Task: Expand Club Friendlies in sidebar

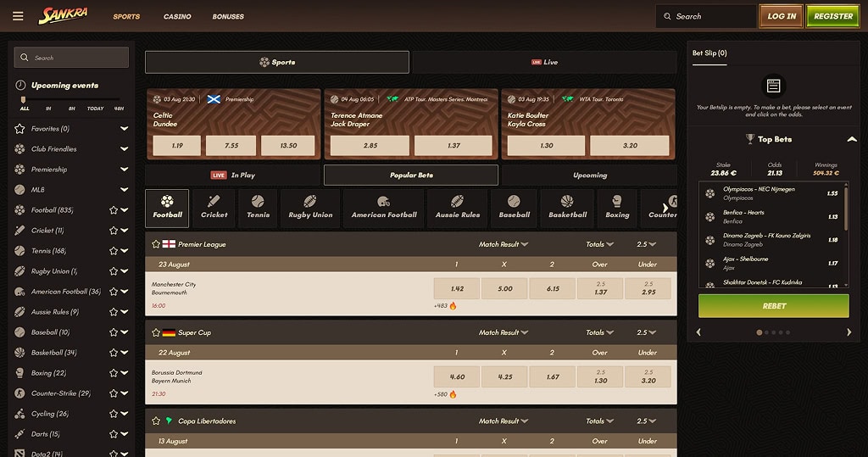Action: coord(124,149)
